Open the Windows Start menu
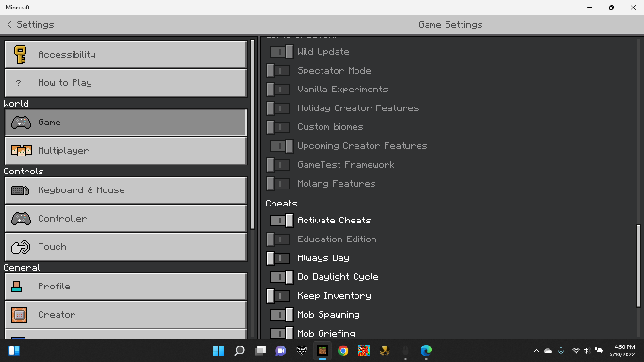Screen dimensions: 644x362 click(x=218, y=351)
